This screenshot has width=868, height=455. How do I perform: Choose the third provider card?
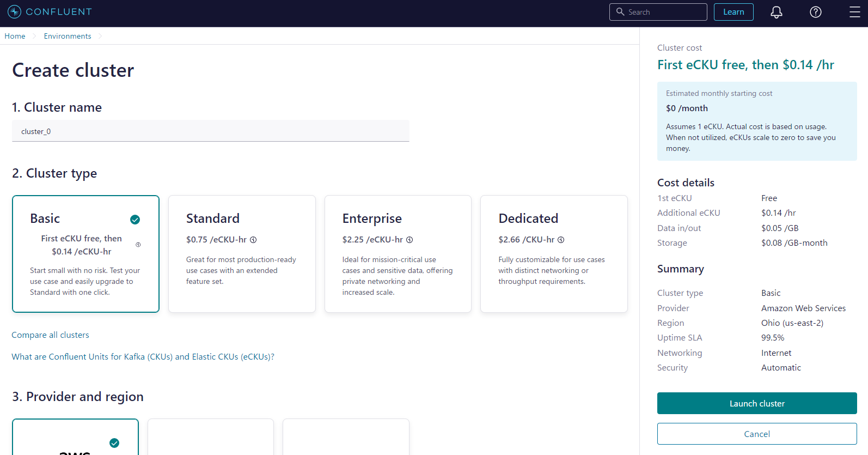click(346, 437)
